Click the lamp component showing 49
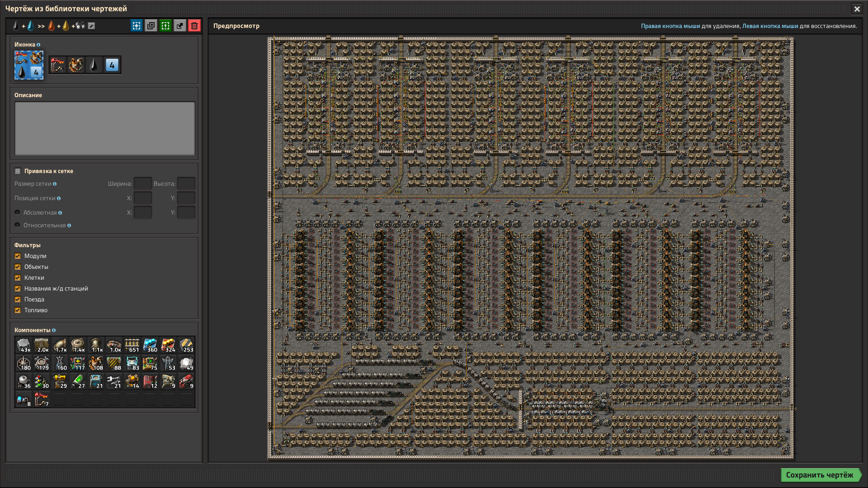The image size is (868, 488). point(186,363)
